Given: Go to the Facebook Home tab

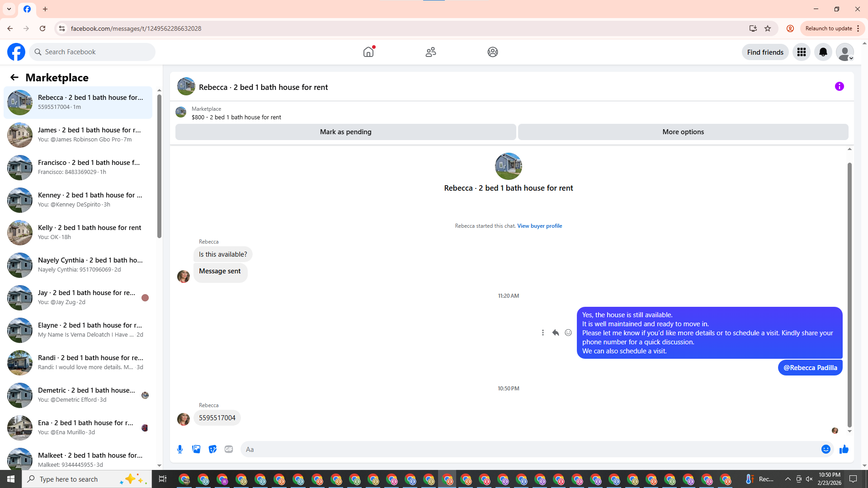Looking at the screenshot, I should point(368,52).
